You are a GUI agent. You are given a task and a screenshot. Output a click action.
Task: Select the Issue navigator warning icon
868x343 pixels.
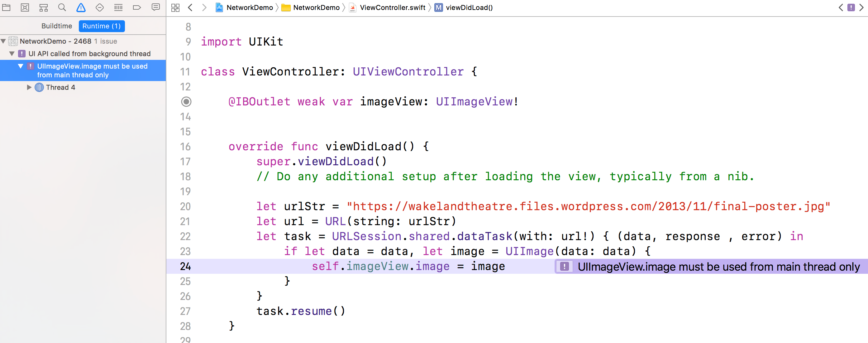pyautogui.click(x=81, y=7)
